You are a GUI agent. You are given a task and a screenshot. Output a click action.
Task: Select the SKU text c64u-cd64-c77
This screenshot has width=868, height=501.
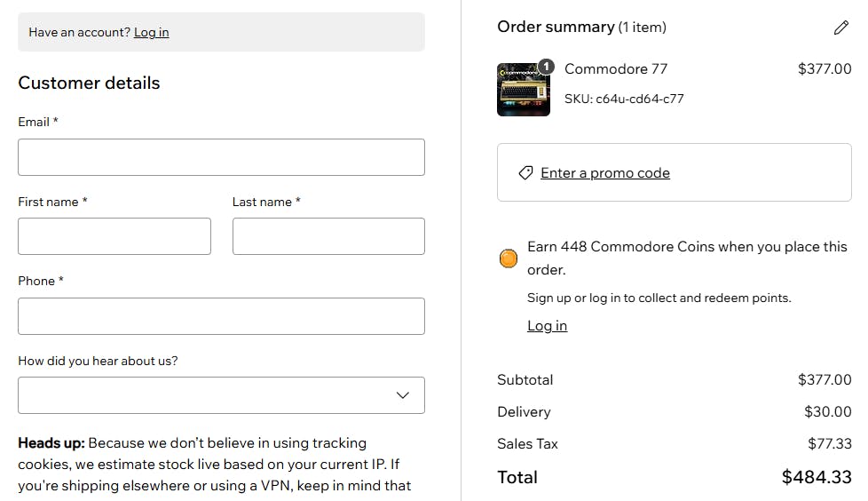click(x=624, y=99)
